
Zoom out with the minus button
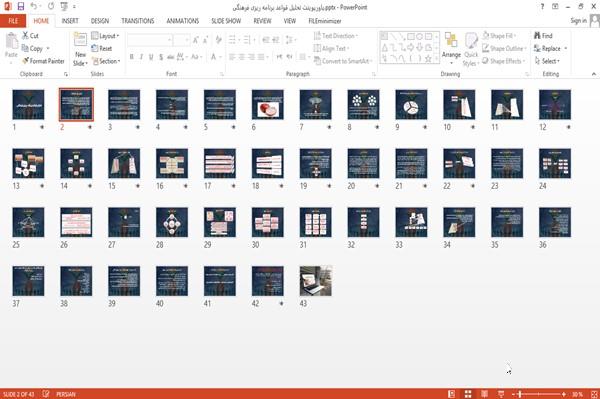(x=514, y=394)
